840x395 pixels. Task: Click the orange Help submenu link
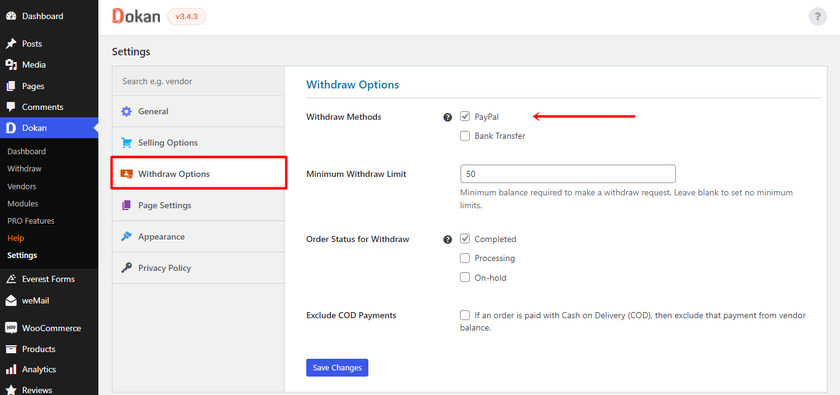[16, 238]
